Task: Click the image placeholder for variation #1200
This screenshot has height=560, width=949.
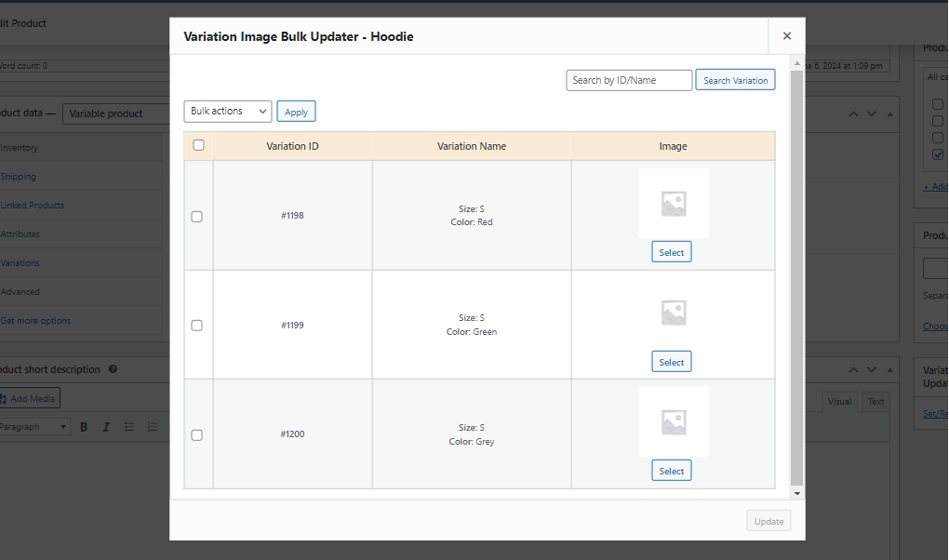Action: click(x=672, y=420)
